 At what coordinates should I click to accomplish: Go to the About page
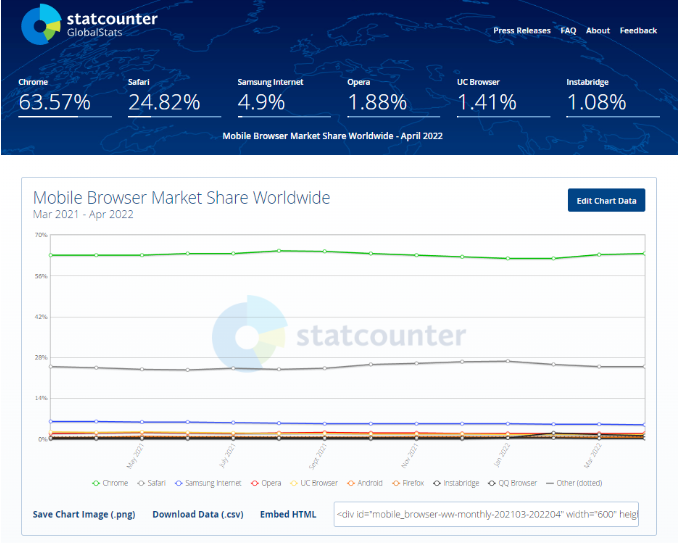(598, 31)
